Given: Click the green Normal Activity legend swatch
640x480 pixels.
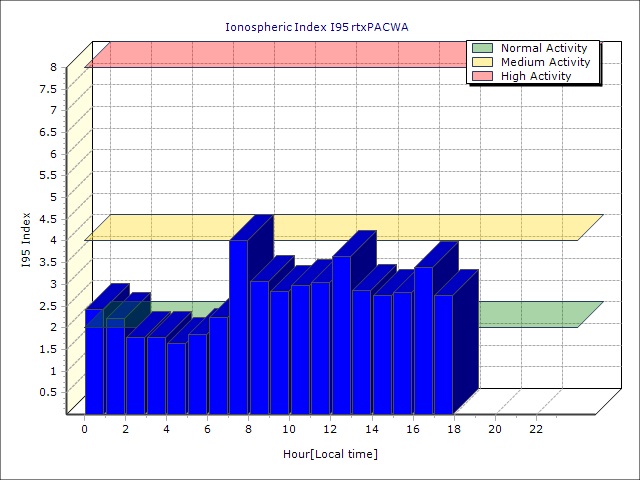Looking at the screenshot, I should (x=482, y=48).
